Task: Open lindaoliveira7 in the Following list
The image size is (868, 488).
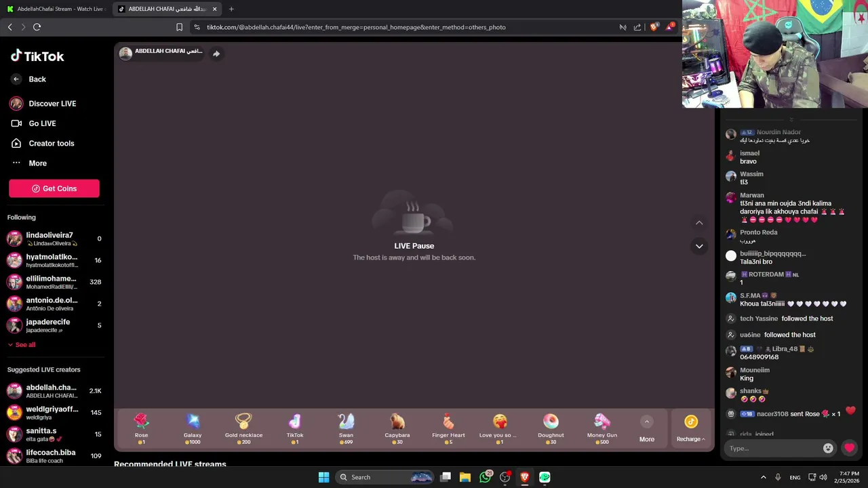Action: 54,239
